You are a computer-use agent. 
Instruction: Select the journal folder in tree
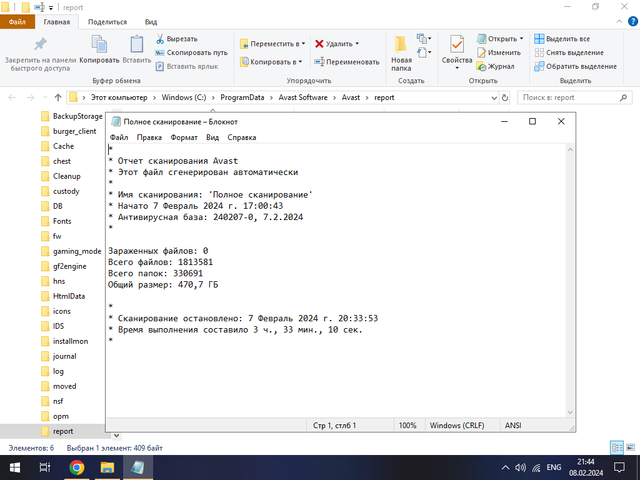59,356
